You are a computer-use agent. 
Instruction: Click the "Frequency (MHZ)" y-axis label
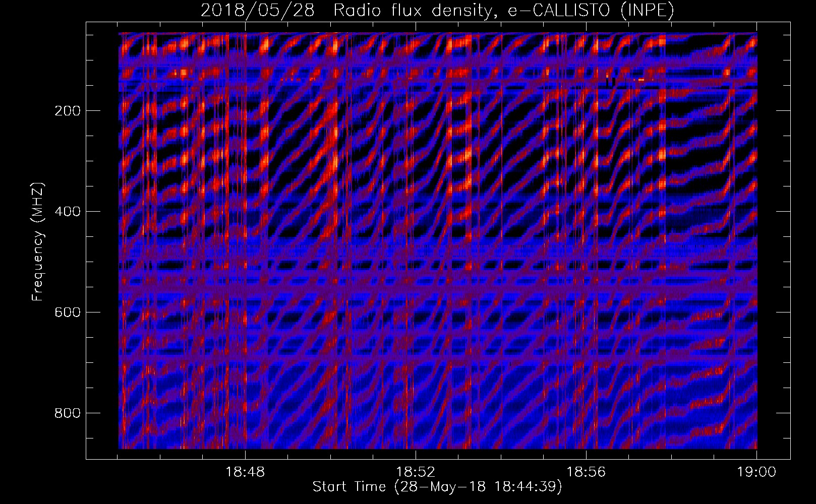click(38, 242)
